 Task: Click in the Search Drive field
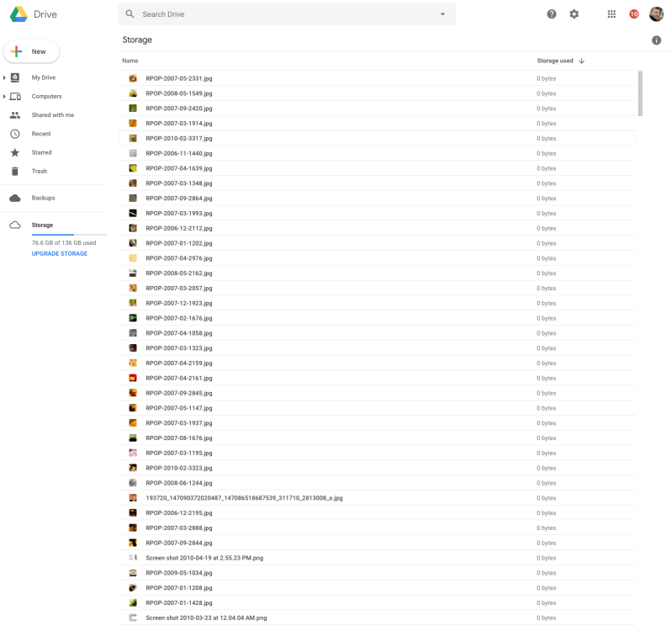286,14
